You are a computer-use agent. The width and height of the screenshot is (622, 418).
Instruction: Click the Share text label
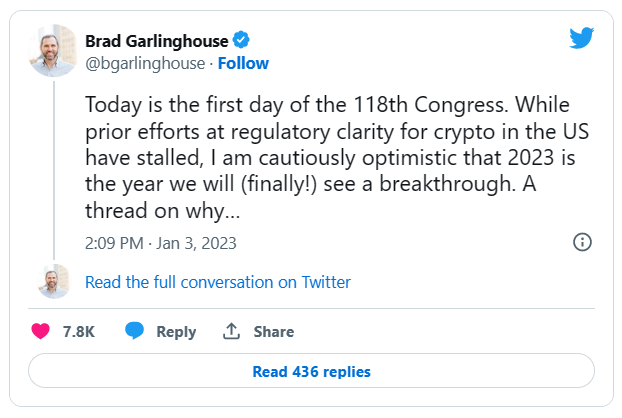[274, 332]
